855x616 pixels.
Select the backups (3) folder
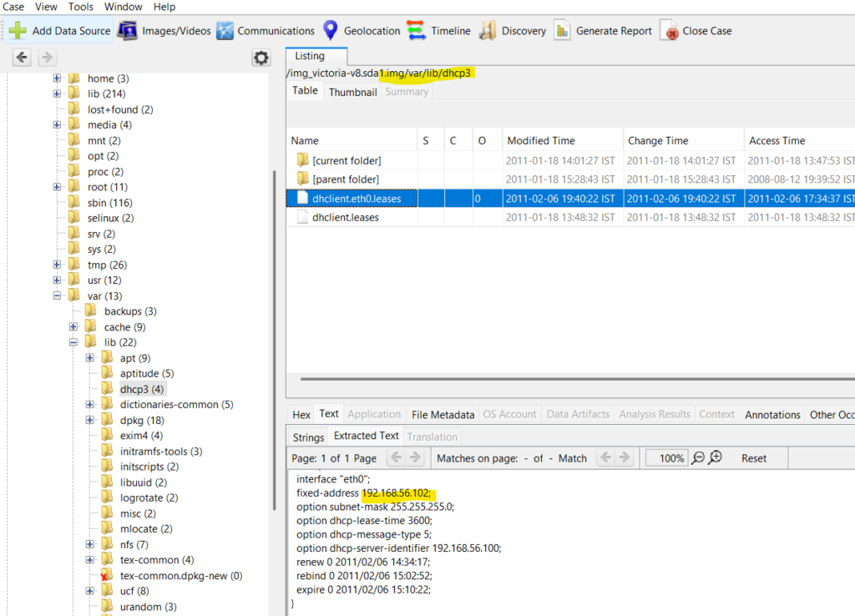tap(130, 311)
